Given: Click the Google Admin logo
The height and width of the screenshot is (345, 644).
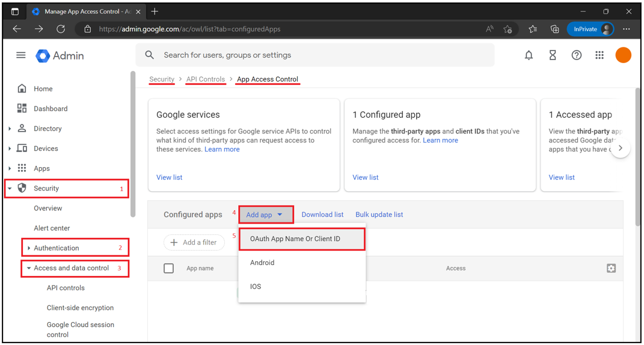Looking at the screenshot, I should tap(60, 55).
